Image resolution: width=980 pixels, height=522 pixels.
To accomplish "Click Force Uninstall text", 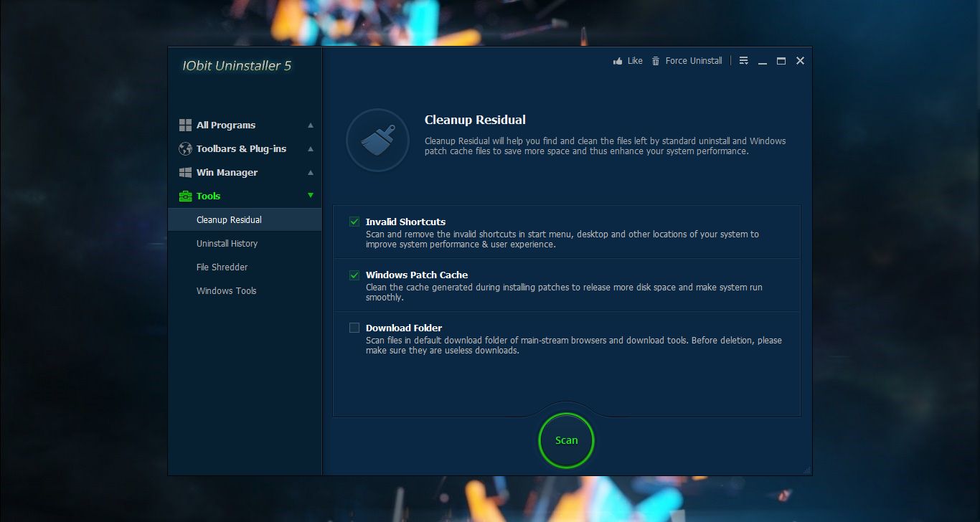I will coord(694,61).
